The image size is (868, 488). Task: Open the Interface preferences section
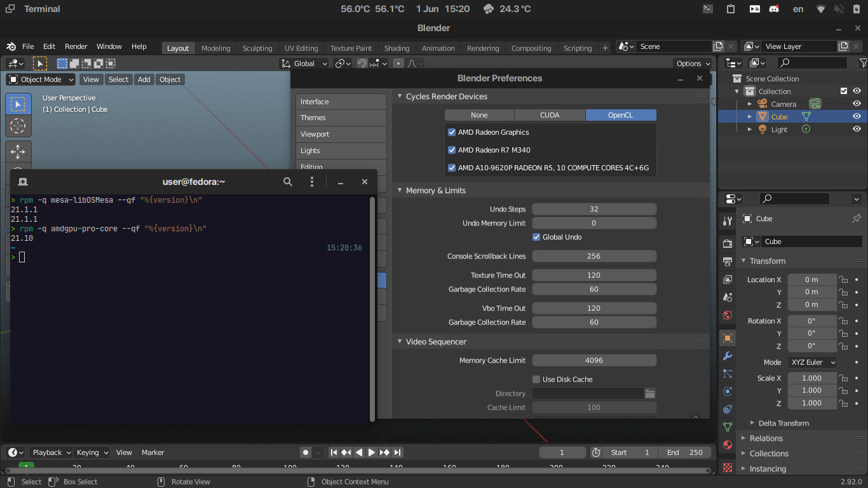[341, 102]
